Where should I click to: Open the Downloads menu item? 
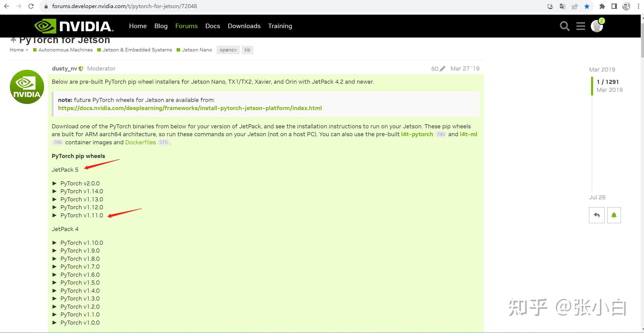[244, 26]
